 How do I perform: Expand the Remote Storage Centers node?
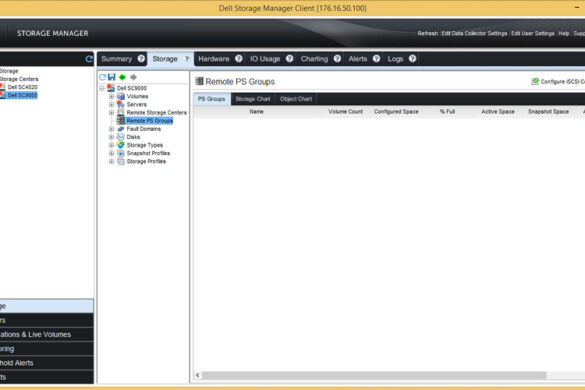coord(111,113)
